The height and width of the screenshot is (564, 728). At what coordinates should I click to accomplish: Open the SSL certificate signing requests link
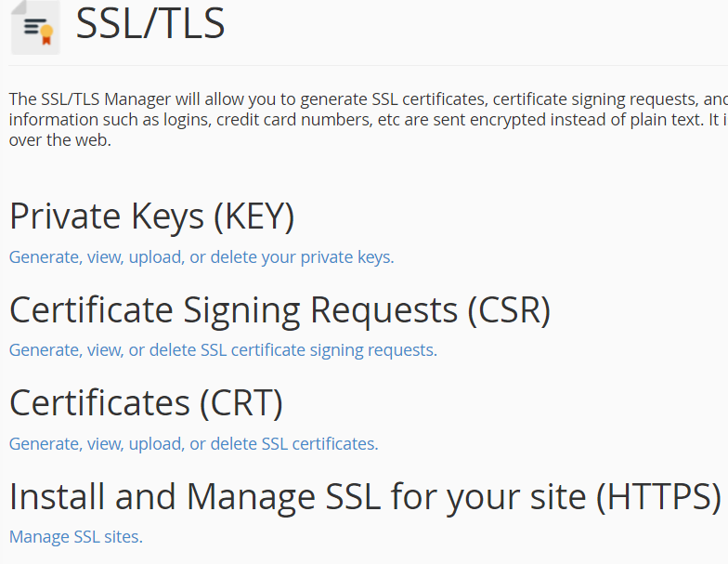point(223,349)
